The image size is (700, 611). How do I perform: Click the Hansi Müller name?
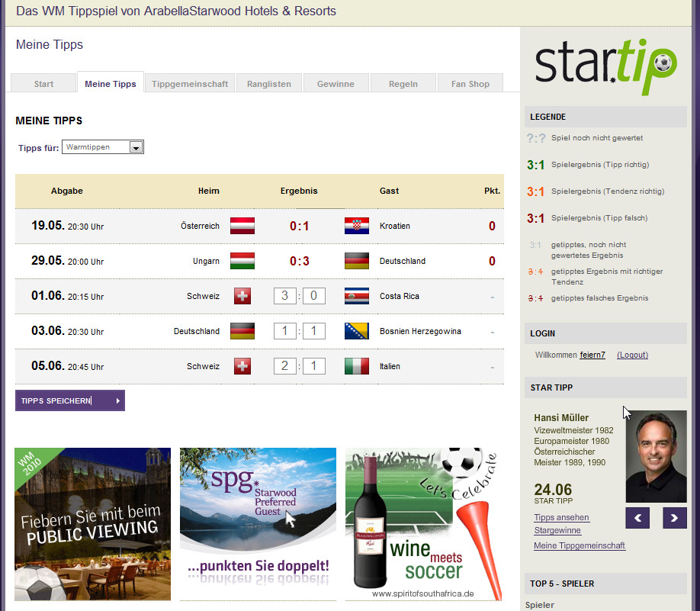pyautogui.click(x=561, y=417)
